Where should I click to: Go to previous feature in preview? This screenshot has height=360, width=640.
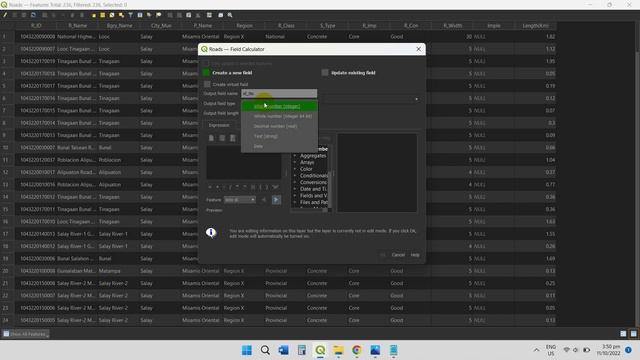tap(264, 200)
